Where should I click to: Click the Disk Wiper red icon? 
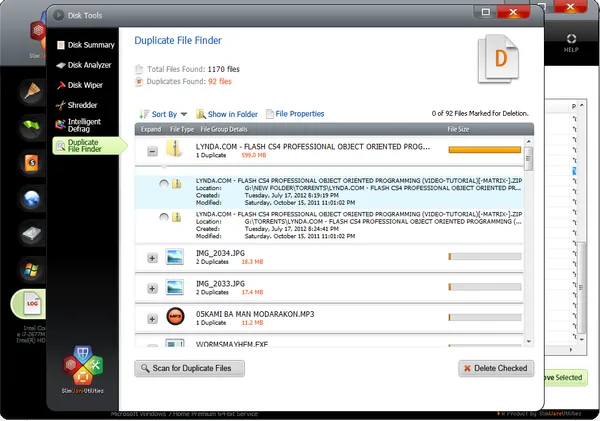coord(61,85)
